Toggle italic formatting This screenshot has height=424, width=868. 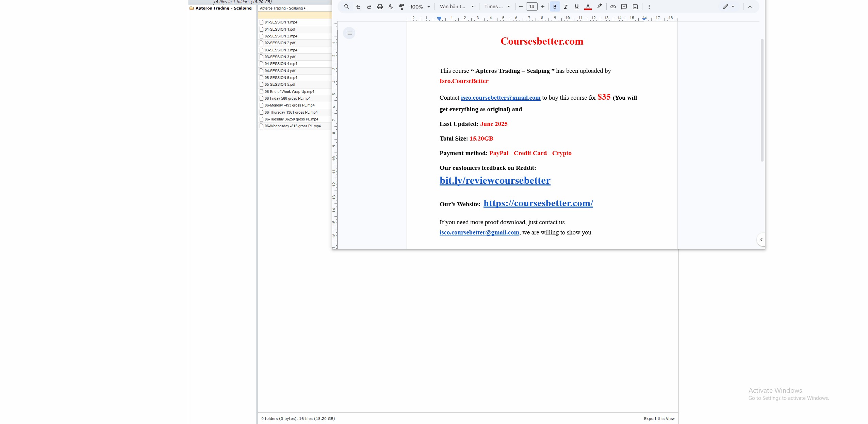point(566,7)
